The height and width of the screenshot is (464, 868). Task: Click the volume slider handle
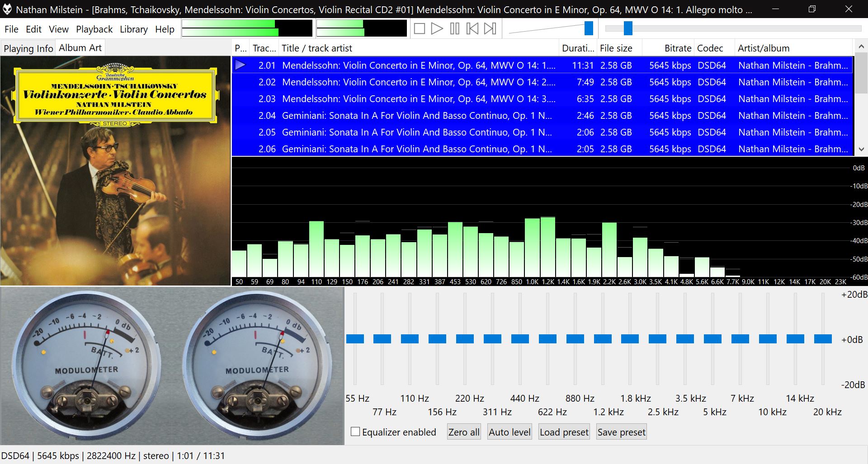coord(589,28)
